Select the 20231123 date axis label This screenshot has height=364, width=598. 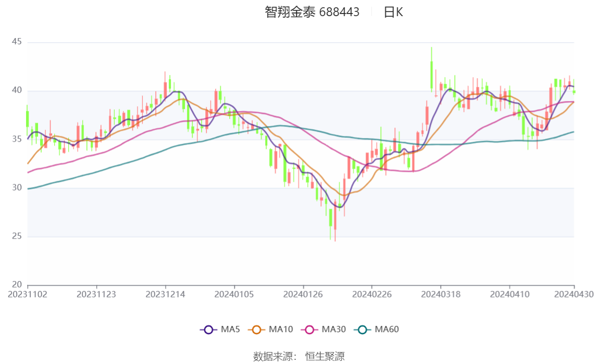click(96, 294)
